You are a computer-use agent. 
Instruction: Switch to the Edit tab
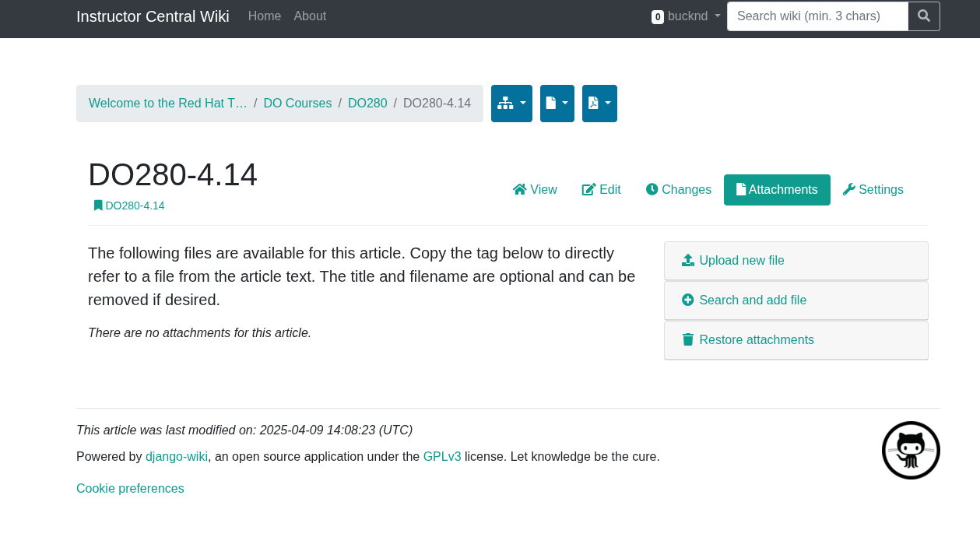(x=602, y=190)
